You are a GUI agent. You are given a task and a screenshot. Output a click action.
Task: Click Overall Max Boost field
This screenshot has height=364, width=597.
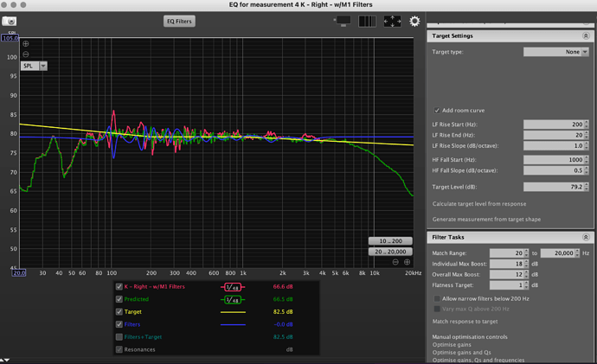(507, 275)
